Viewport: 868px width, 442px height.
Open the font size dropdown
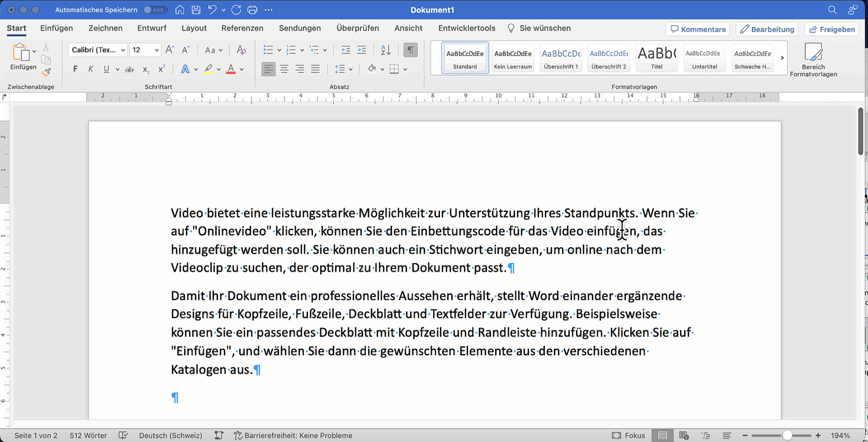156,50
